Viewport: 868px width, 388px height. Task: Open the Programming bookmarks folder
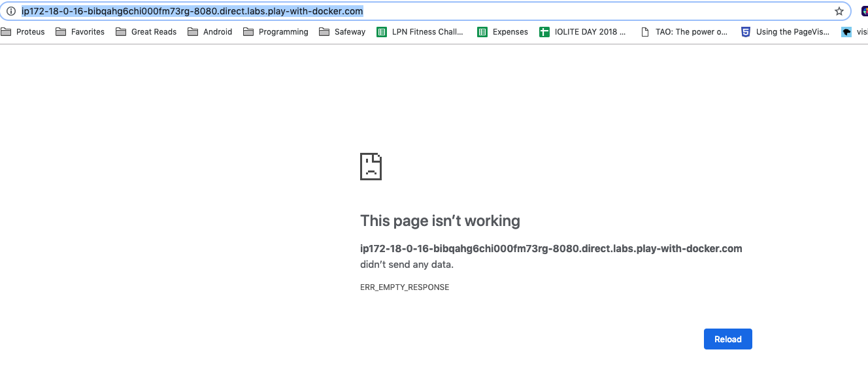276,31
